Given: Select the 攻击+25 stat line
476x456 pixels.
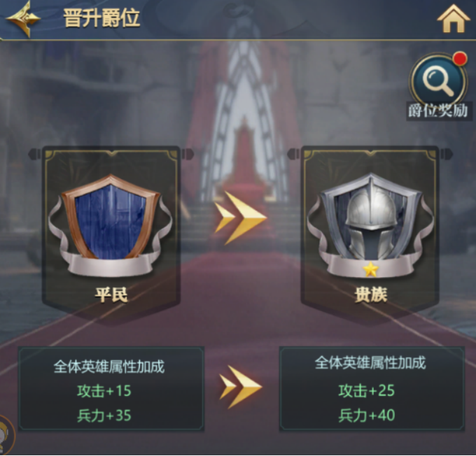Looking at the screenshot, I should [x=367, y=390].
